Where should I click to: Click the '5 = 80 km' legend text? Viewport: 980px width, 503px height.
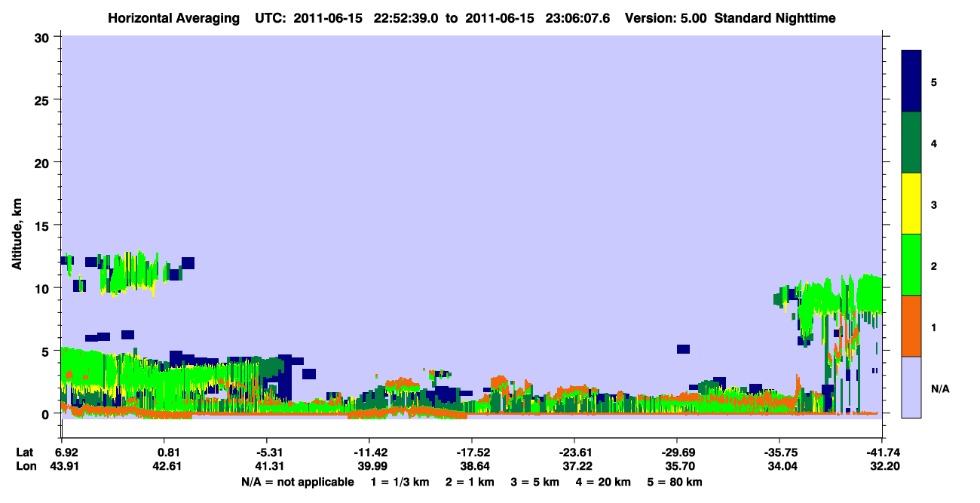pos(675,482)
